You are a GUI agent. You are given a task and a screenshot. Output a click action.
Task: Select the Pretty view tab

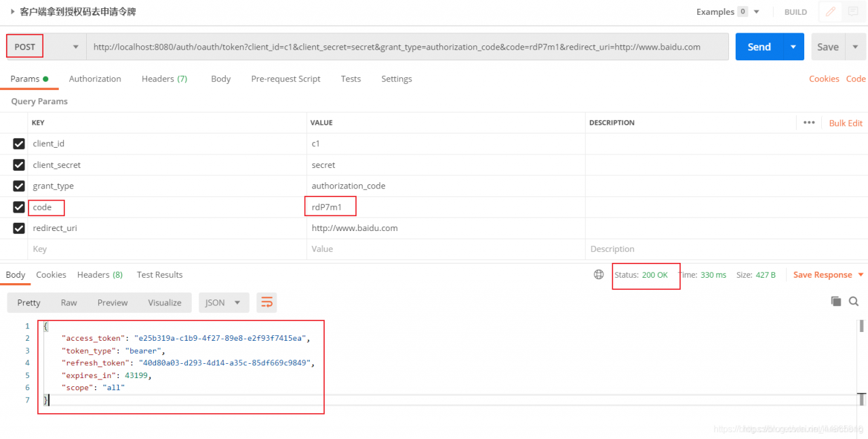(28, 302)
